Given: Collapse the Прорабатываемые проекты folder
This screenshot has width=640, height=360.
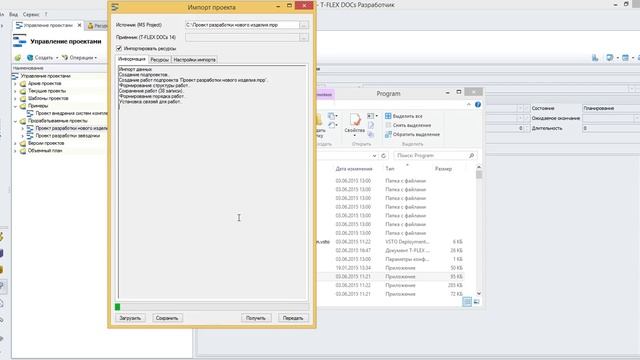Looking at the screenshot, I should pyautogui.click(x=16, y=121).
